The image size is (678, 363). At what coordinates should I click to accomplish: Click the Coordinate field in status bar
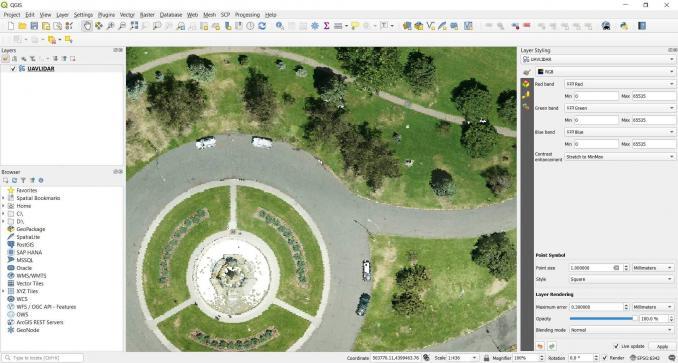pyautogui.click(x=396, y=358)
